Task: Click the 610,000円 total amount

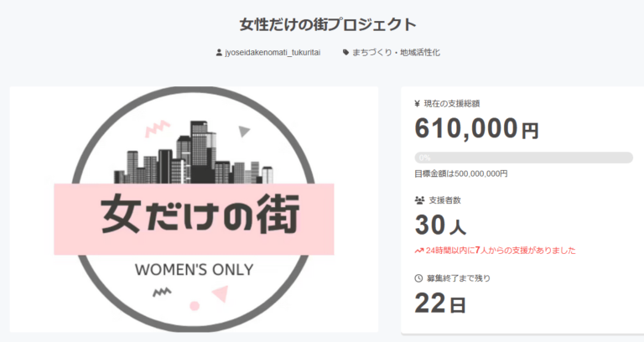Action: 476,128
